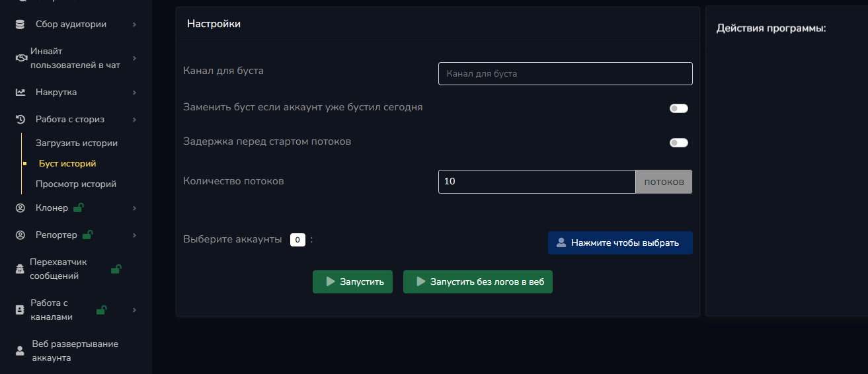Image resolution: width=868 pixels, height=374 pixels.
Task: Click the person icon beside Веб развертывание аккаунта
Action: pos(19,351)
